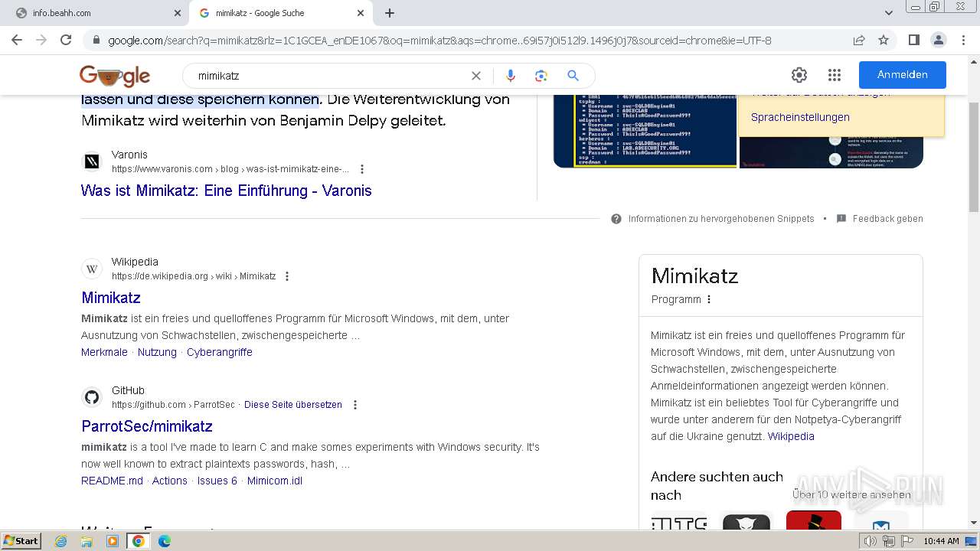Open more options for GitHub result
The height and width of the screenshot is (551, 980).
click(x=354, y=405)
